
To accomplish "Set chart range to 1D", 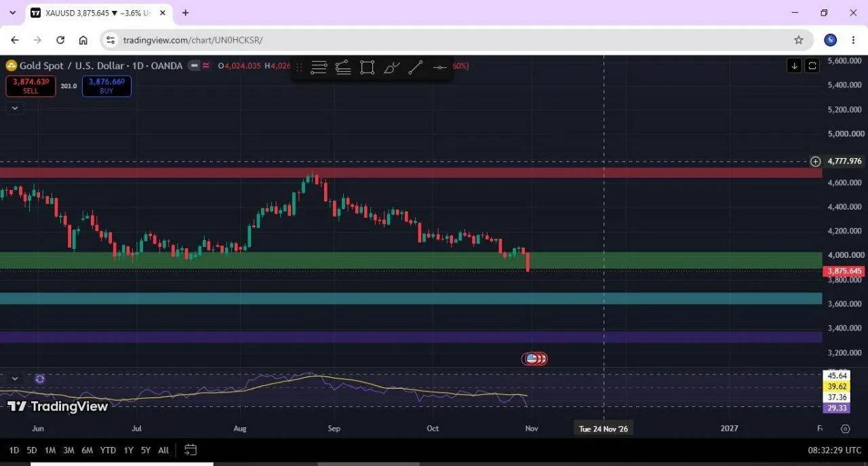I will (x=14, y=450).
